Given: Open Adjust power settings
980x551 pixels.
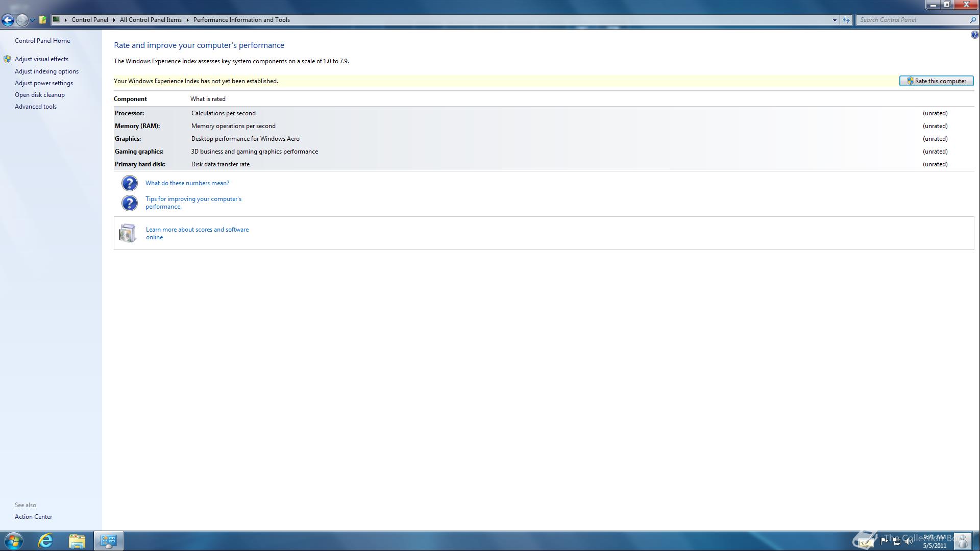Looking at the screenshot, I should (x=44, y=83).
